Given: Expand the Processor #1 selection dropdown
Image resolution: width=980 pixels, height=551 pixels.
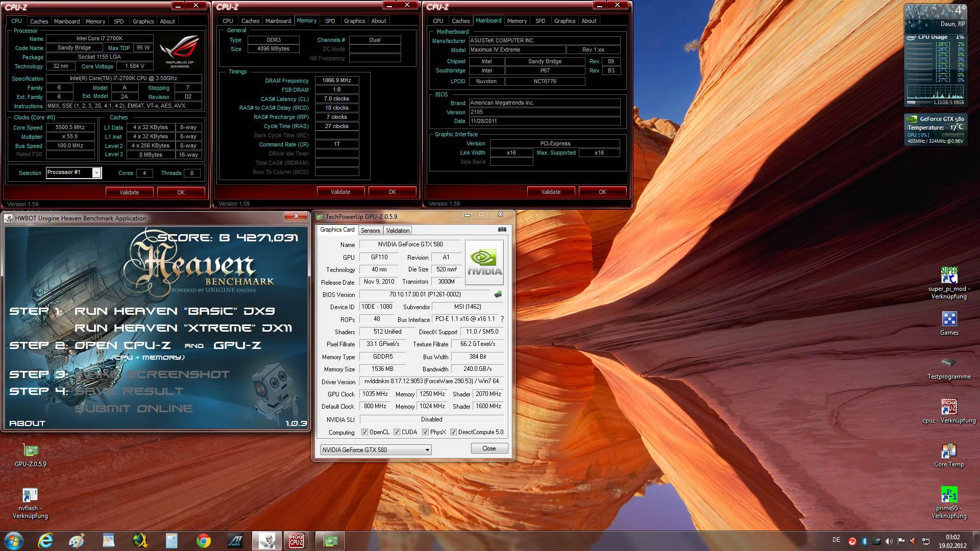Looking at the screenshot, I should pyautogui.click(x=96, y=173).
